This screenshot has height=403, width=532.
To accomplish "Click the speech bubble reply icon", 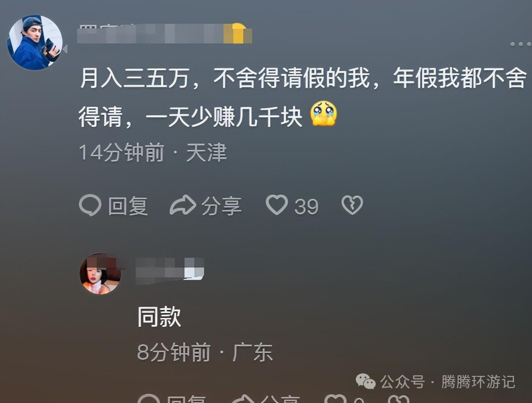I will (90, 205).
